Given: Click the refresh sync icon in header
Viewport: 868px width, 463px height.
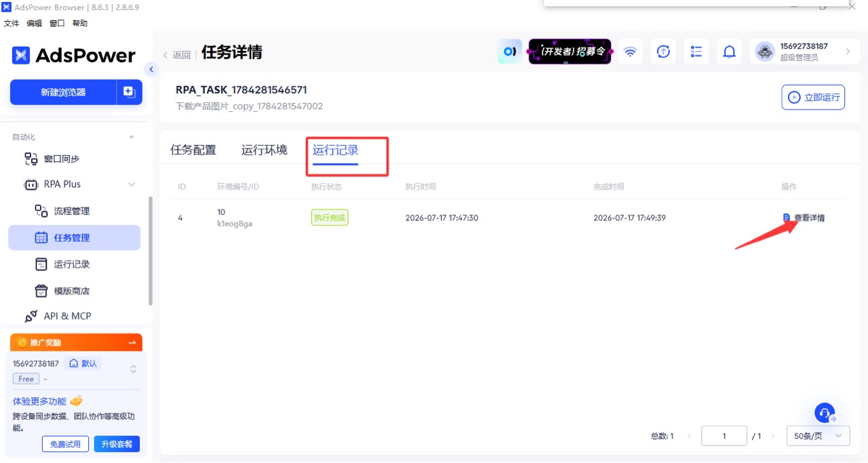Looking at the screenshot, I should tap(663, 52).
